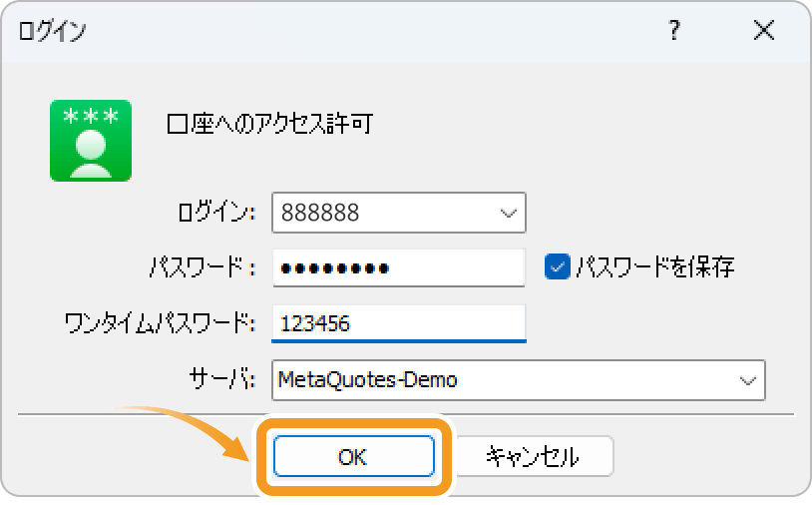Click the パスワードを保存 label text
Screen dimensions: 812x505
[655, 267]
